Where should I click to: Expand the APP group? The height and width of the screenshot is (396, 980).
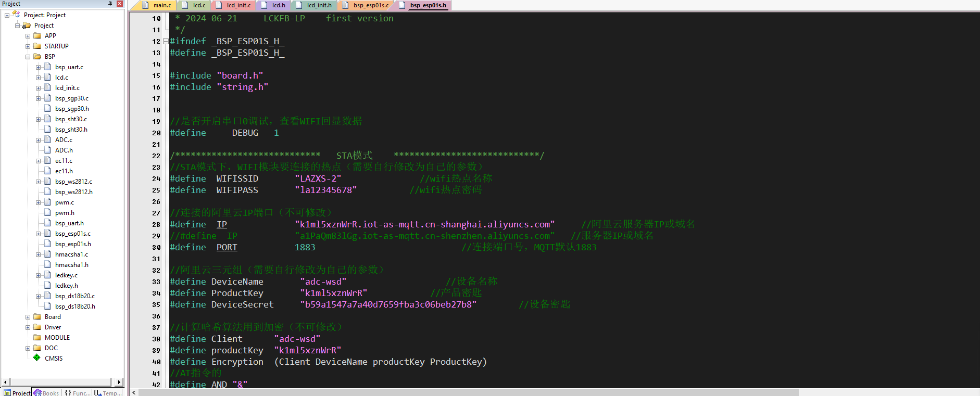(28, 36)
